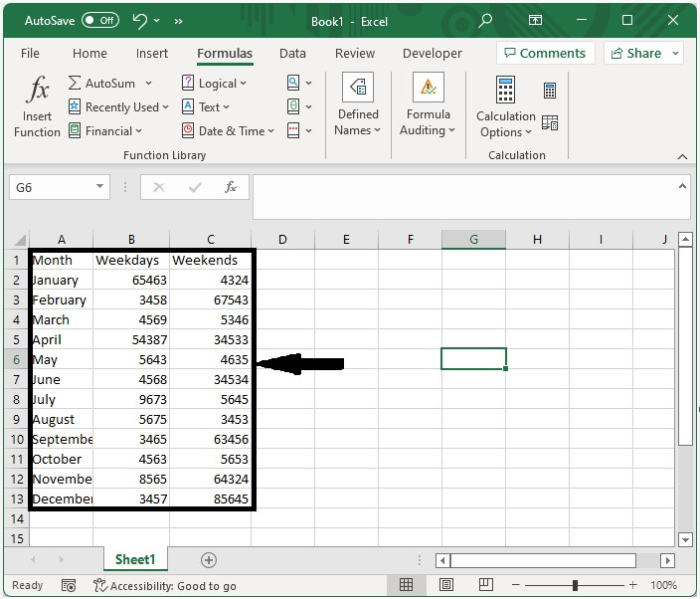Click the Cancel X in formula bar
This screenshot has height=599, width=700.
pyautogui.click(x=159, y=187)
